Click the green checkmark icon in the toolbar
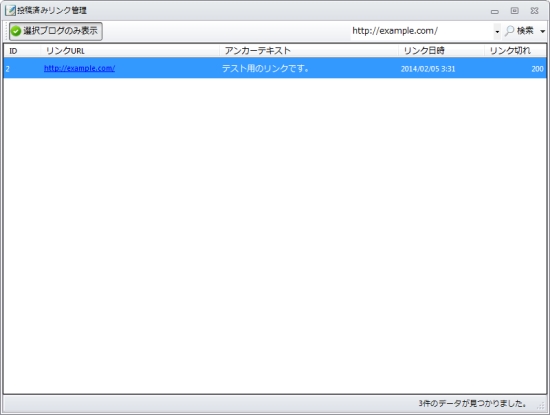Viewport: 550px width, 415px height. 16,31
